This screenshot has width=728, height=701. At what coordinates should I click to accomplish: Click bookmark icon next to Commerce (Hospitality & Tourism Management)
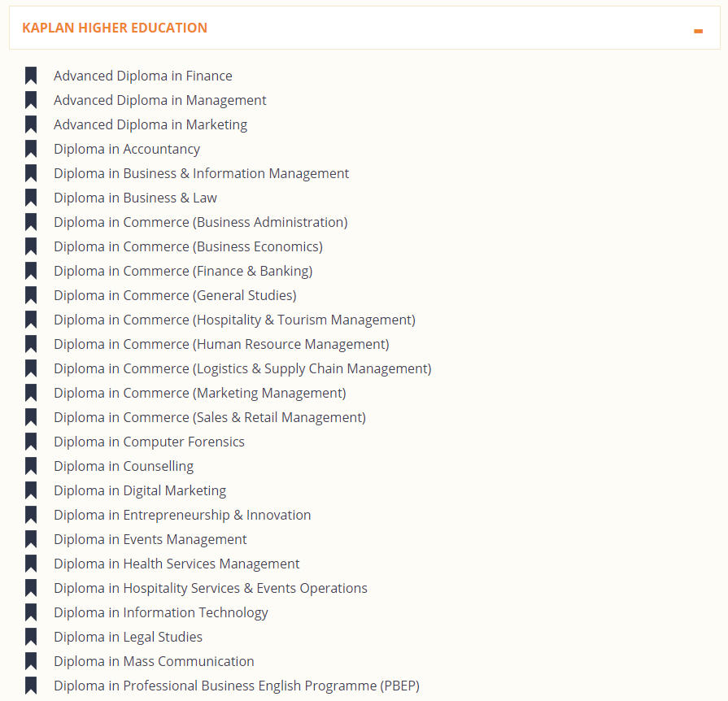31,320
